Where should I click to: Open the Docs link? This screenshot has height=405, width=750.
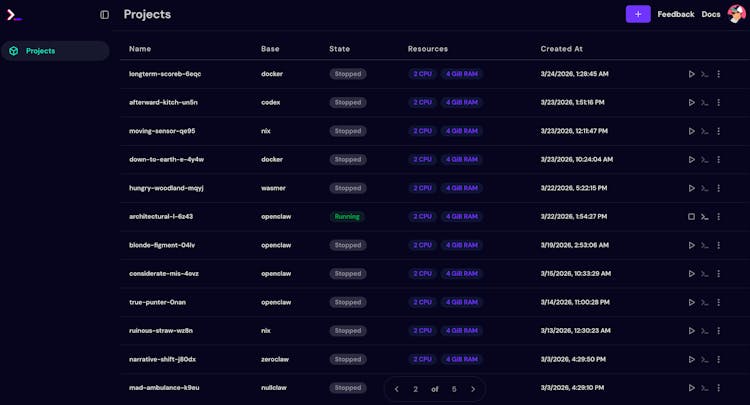711,14
